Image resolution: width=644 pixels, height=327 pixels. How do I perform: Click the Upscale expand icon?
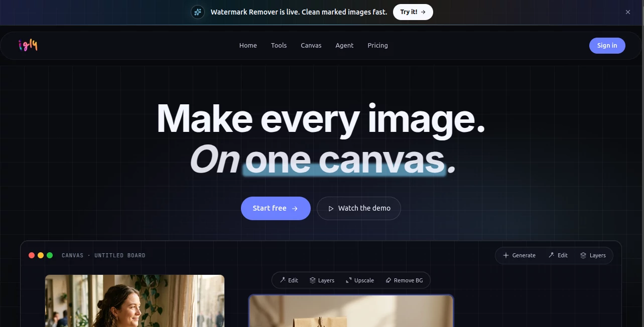coord(349,280)
